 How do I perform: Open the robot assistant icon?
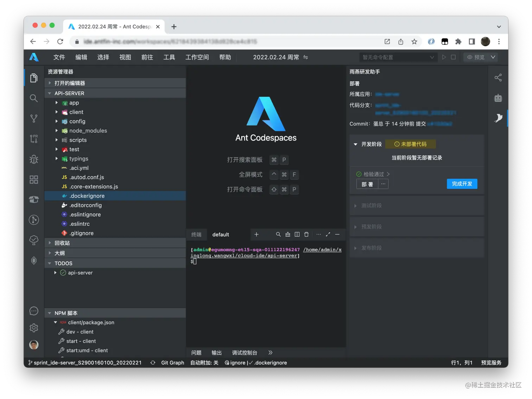click(x=498, y=98)
